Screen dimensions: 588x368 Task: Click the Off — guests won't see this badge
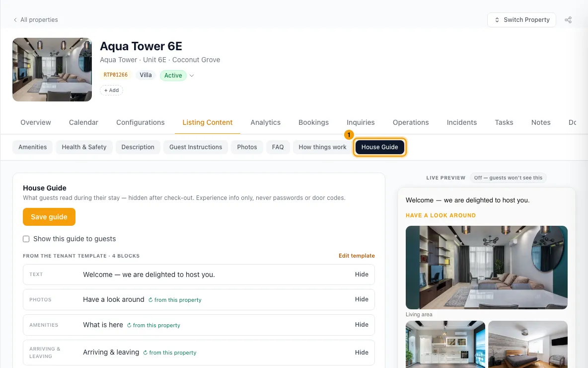508,178
